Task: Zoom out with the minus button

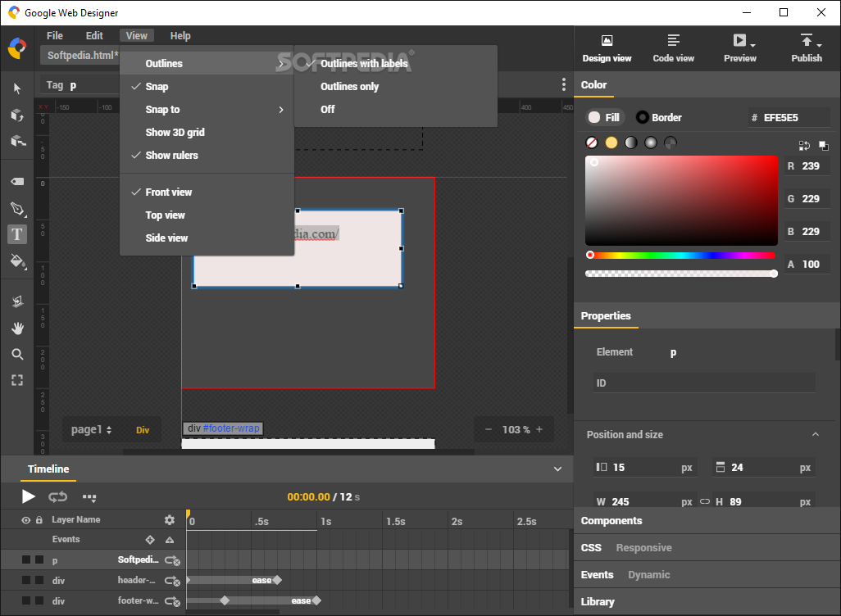Action: (x=488, y=429)
